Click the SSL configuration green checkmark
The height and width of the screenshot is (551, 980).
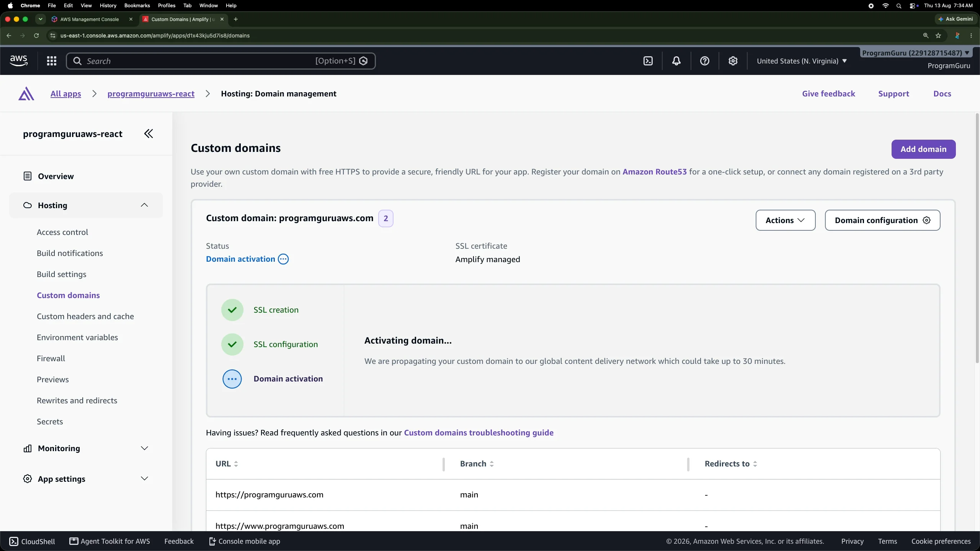[x=232, y=344]
